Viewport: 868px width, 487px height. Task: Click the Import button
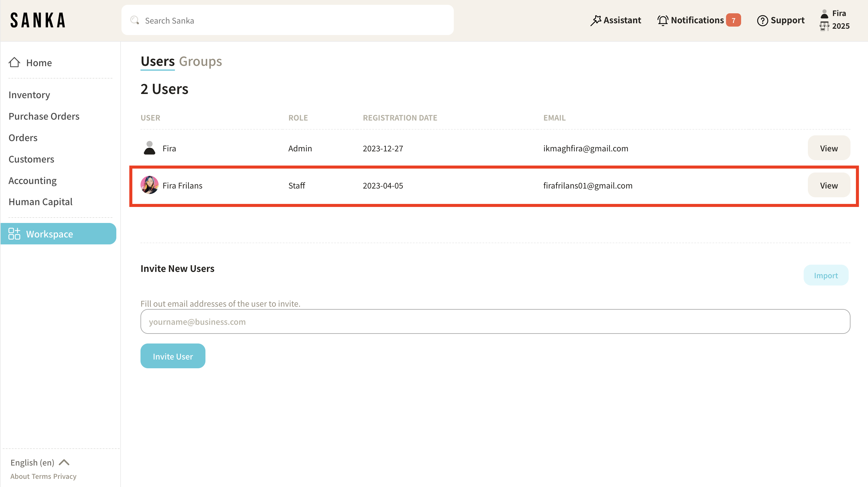825,275
